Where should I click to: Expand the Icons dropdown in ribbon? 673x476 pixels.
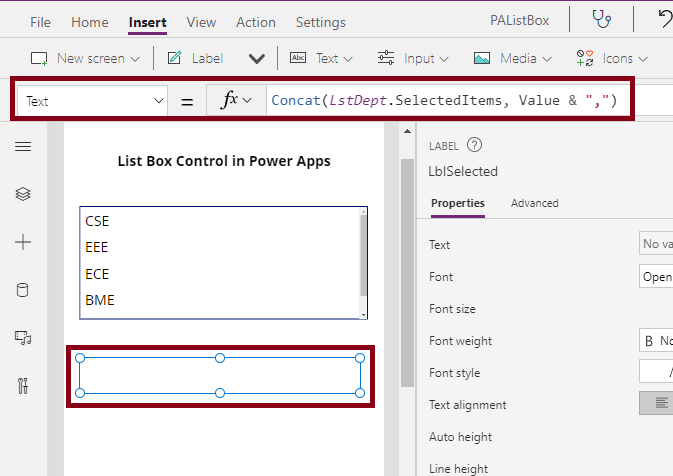[612, 58]
